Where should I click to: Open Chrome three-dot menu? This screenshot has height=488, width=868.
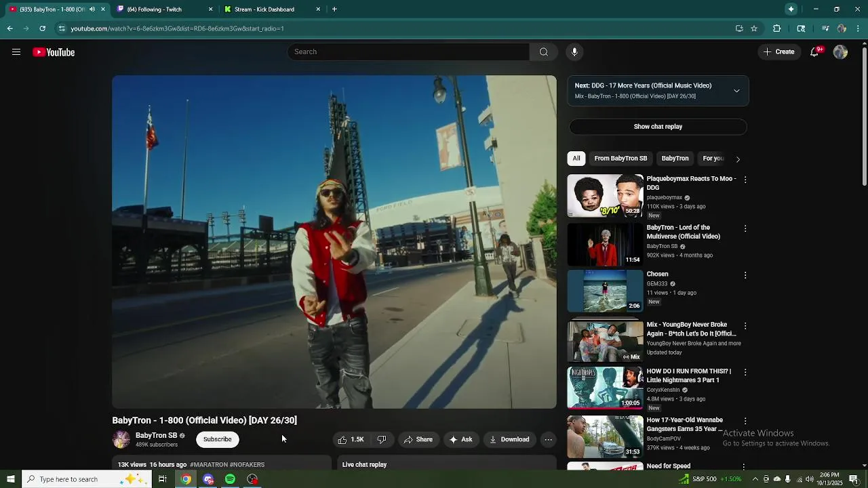click(x=859, y=28)
